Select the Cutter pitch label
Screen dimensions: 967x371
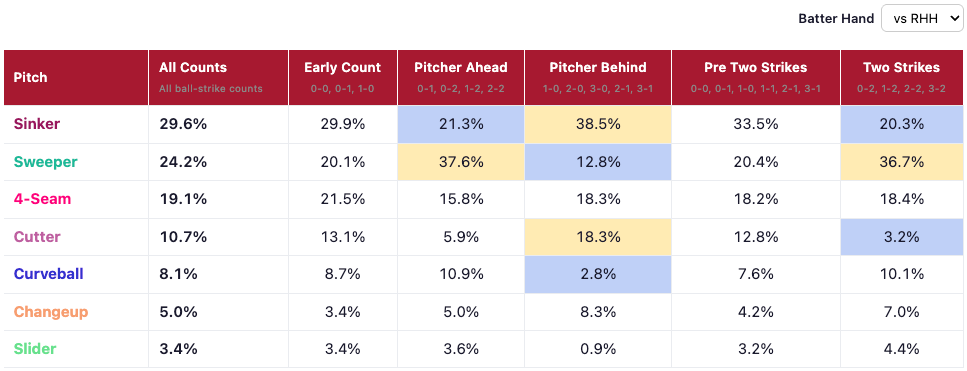37,237
